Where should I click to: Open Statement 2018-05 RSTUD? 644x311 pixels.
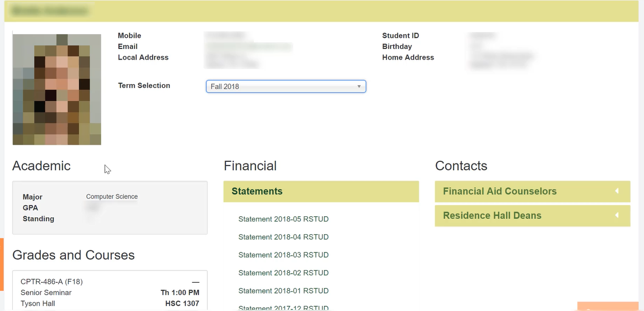pos(283,219)
